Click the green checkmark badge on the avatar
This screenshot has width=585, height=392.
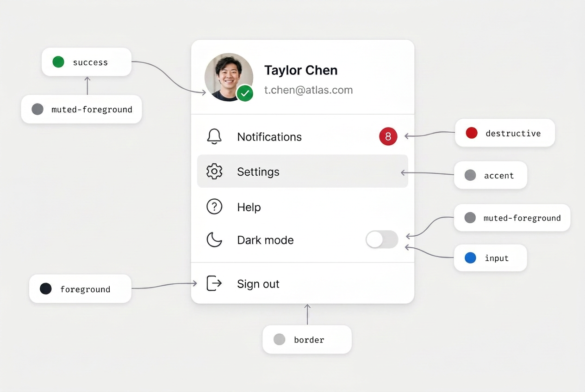[x=245, y=93]
